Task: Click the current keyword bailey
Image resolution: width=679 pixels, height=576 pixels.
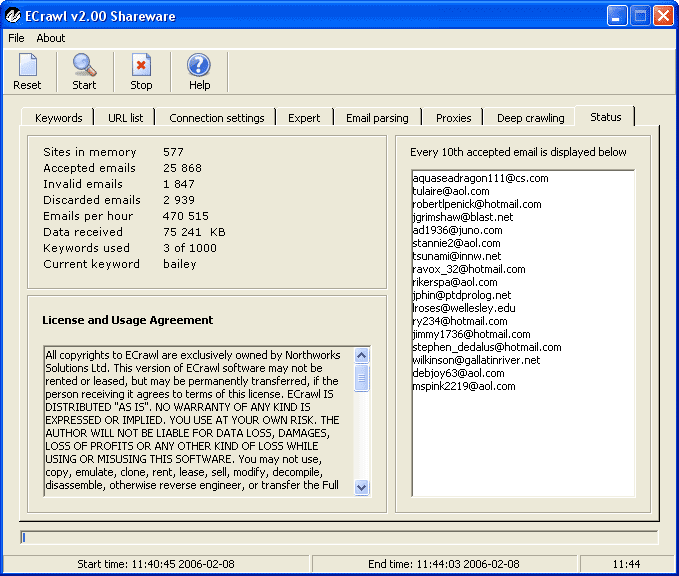Action: pyautogui.click(x=180, y=264)
